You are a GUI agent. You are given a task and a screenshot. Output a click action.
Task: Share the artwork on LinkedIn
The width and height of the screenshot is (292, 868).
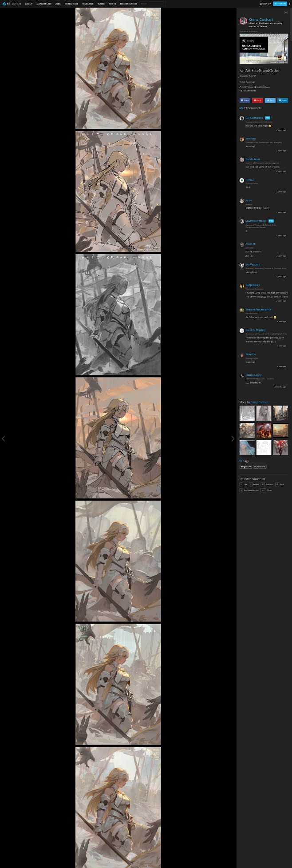[x=283, y=100]
